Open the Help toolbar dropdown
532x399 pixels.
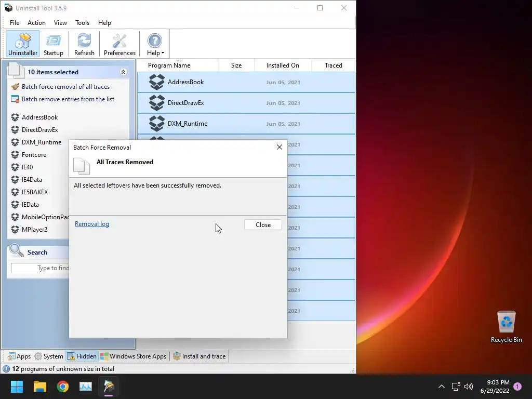coord(155,44)
